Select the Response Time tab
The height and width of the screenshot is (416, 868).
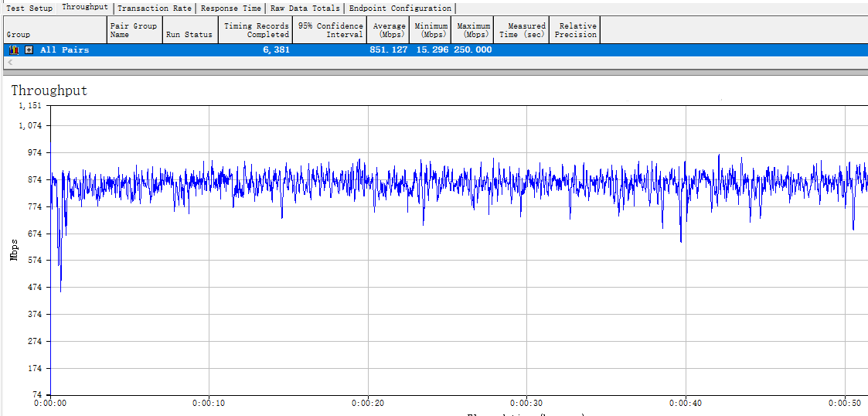tap(230, 9)
